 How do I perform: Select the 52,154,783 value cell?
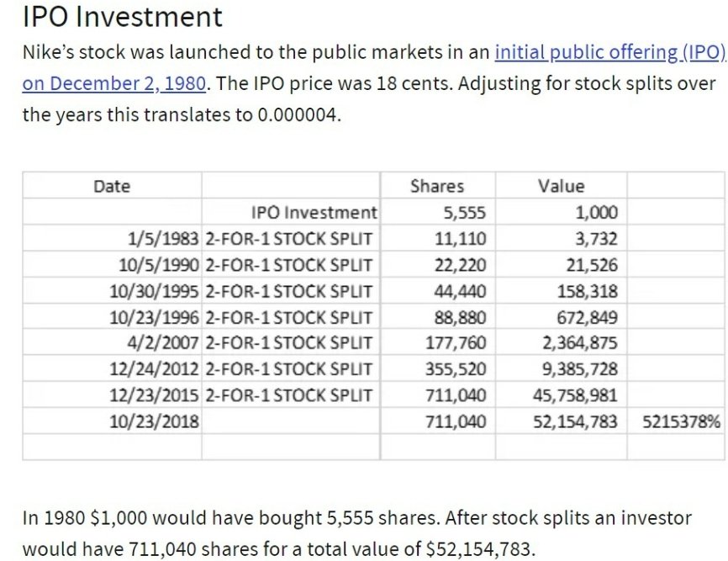coord(561,421)
